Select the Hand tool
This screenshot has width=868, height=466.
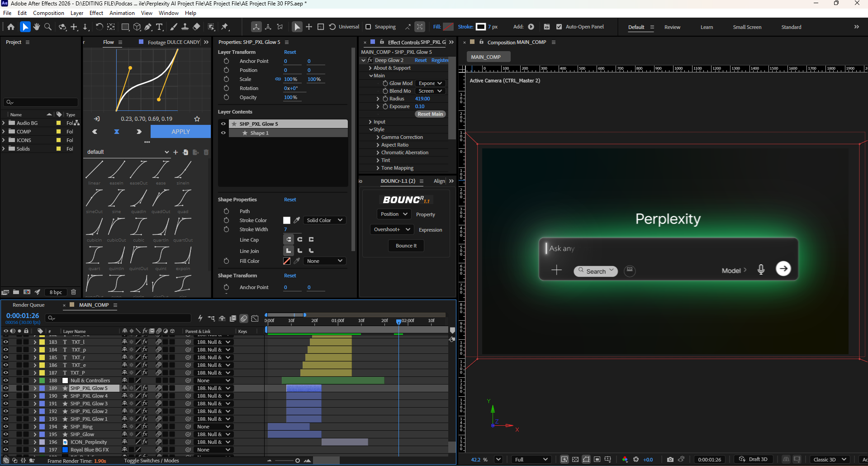coord(37,27)
